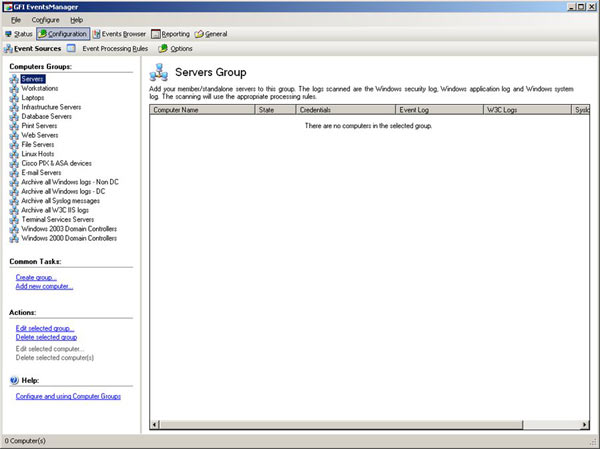Screen dimensions: 600x449
Task: Click the Status tab monitor icon
Action: 8,34
